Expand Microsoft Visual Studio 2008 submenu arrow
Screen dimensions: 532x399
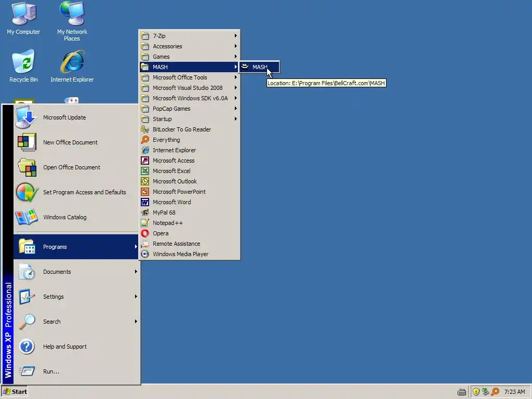[x=235, y=87]
